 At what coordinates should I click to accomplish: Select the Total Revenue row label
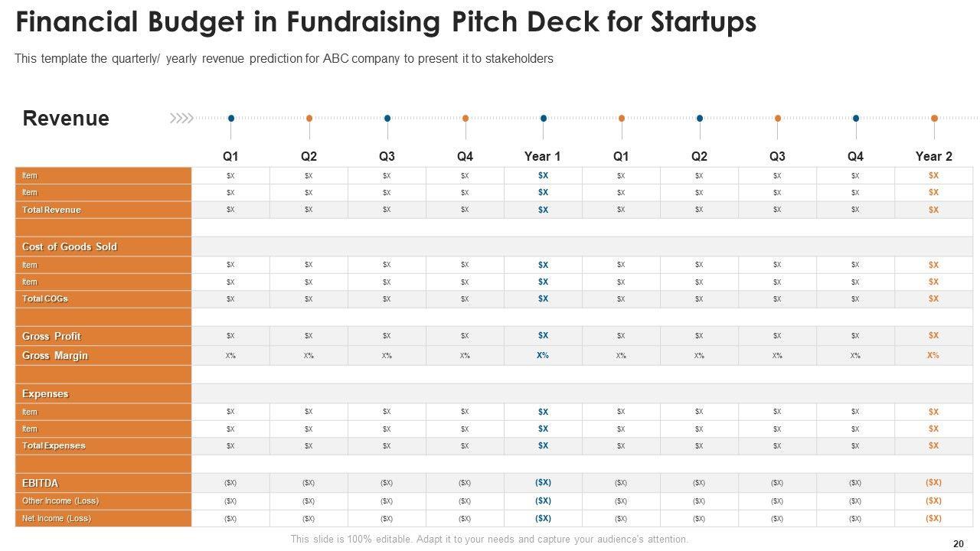(x=51, y=210)
